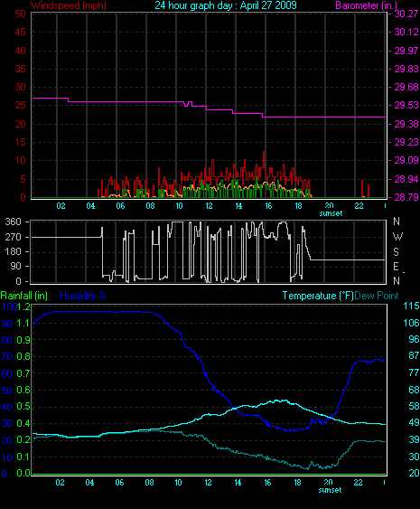Click the 'Temperature (°F)' legend label

(x=318, y=296)
